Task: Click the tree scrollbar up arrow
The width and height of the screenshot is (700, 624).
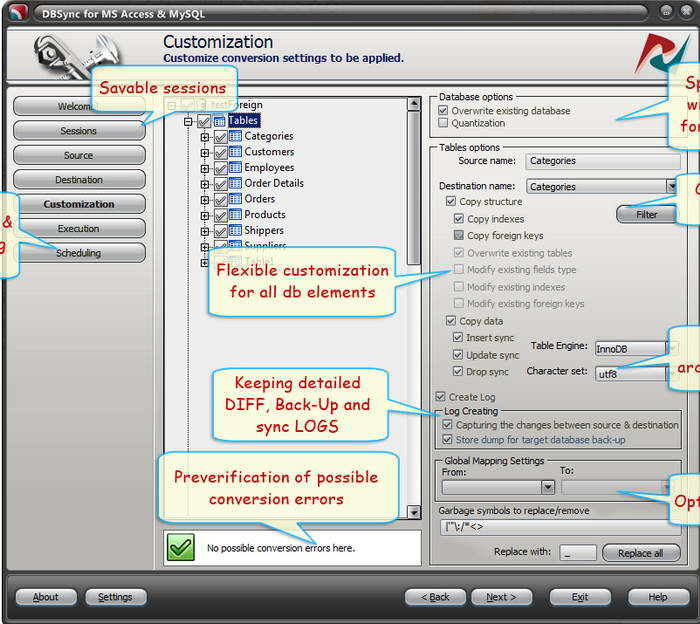Action: pyautogui.click(x=414, y=104)
